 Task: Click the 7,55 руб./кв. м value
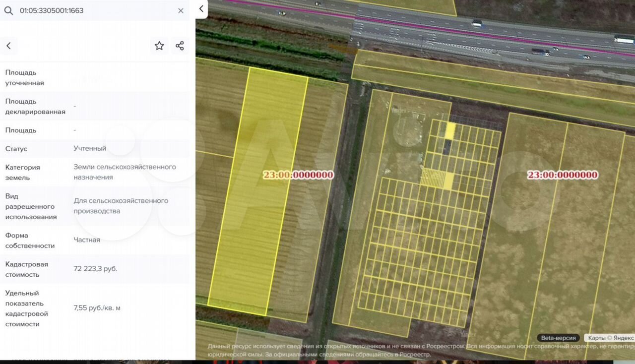[97, 308]
